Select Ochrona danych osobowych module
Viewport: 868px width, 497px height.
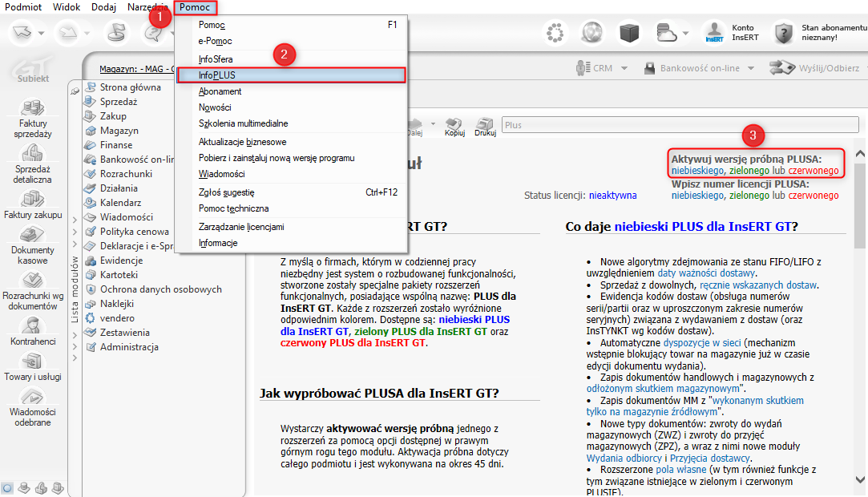point(160,289)
